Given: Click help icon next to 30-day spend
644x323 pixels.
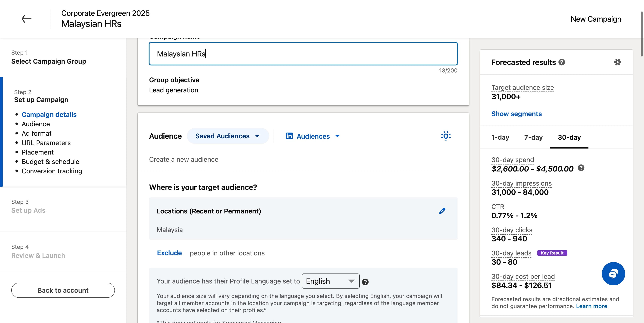Looking at the screenshot, I should click(x=581, y=168).
